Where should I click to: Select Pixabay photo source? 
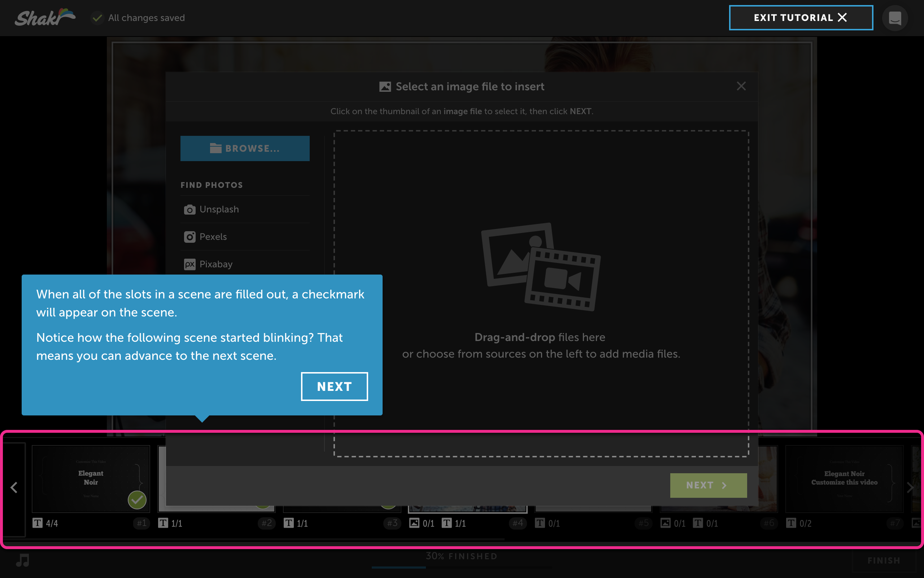(x=245, y=264)
